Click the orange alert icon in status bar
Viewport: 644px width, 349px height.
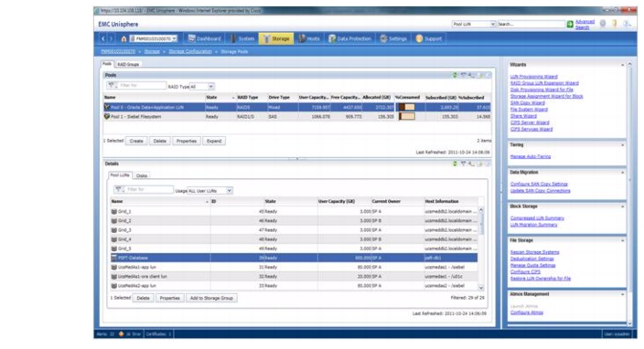(121, 334)
